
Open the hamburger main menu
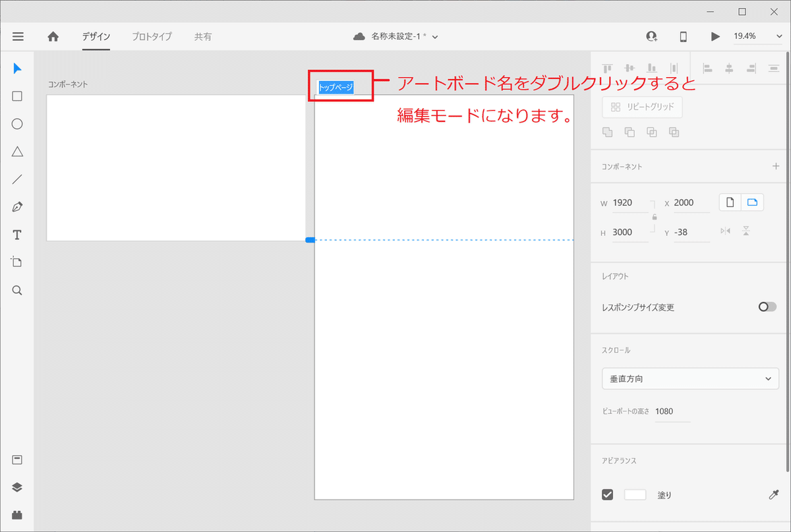18,36
